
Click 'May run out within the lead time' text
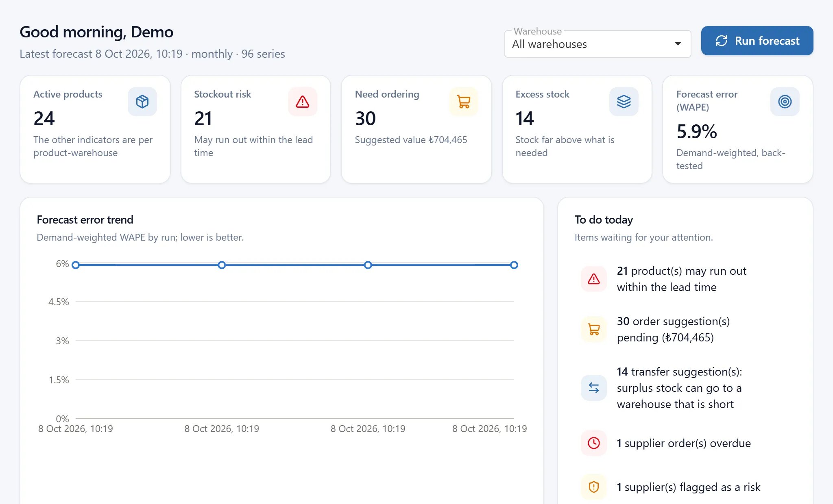[x=253, y=146]
